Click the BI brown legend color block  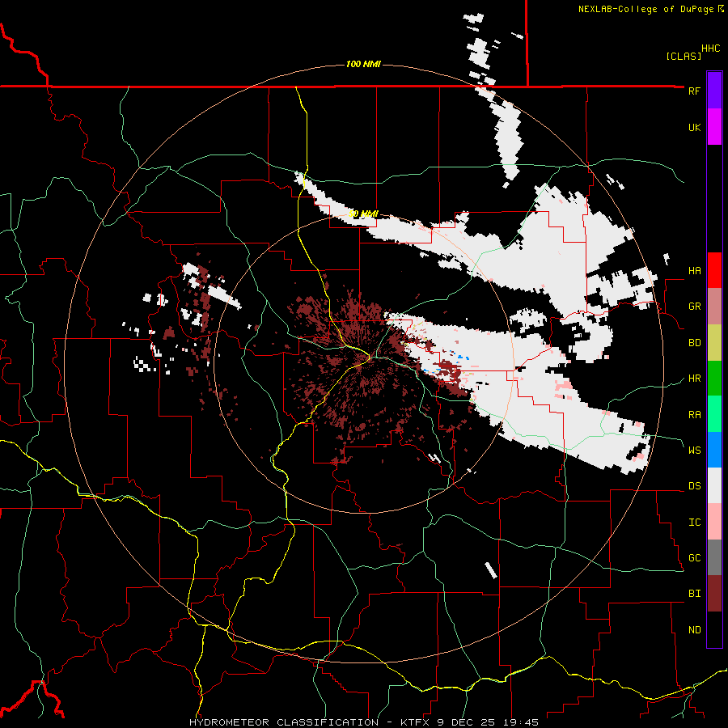click(714, 594)
